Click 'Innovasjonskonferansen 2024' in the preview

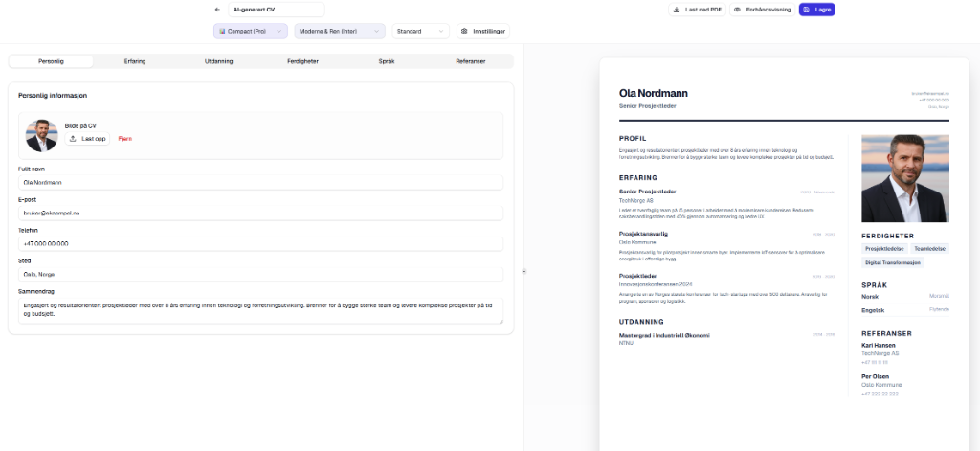[656, 284]
